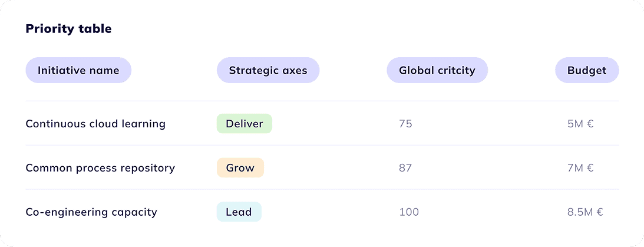Click the 7M € budget cell
The height and width of the screenshot is (247, 644).
[580, 167]
